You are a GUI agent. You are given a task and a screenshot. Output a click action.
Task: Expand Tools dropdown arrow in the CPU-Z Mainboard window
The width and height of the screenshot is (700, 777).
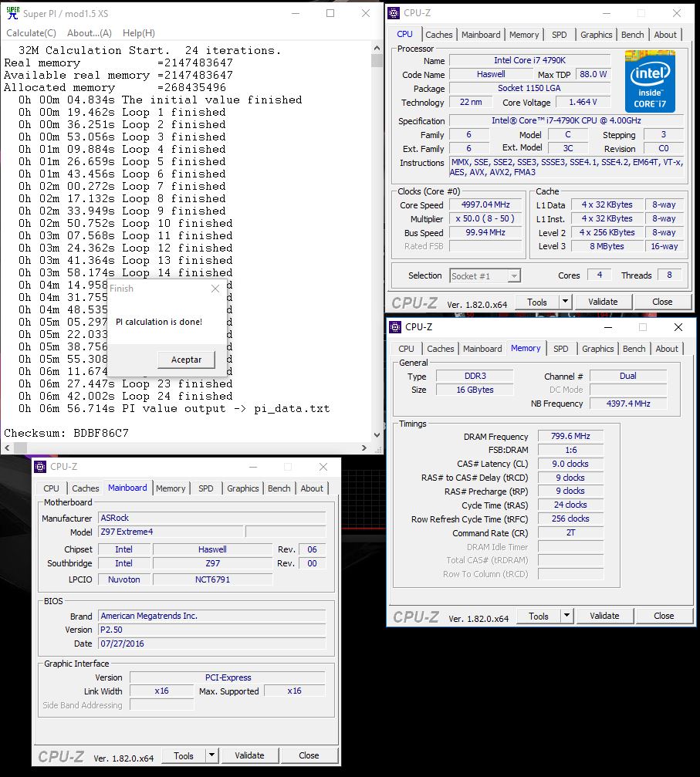(211, 756)
